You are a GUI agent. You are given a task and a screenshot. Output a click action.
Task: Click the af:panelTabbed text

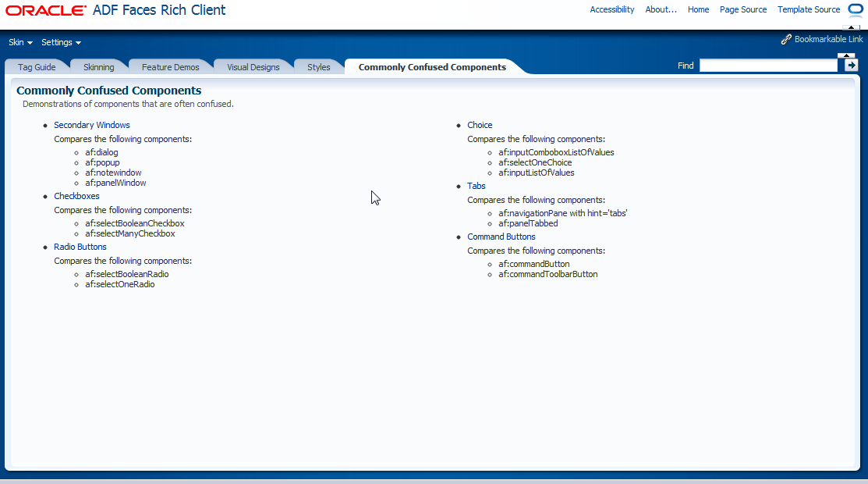528,223
